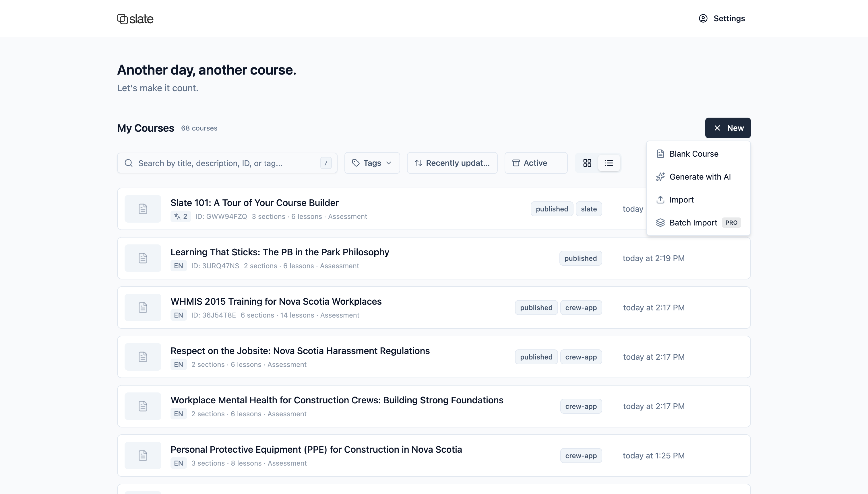The width and height of the screenshot is (868, 494).
Task: Open Settings
Action: point(729,18)
